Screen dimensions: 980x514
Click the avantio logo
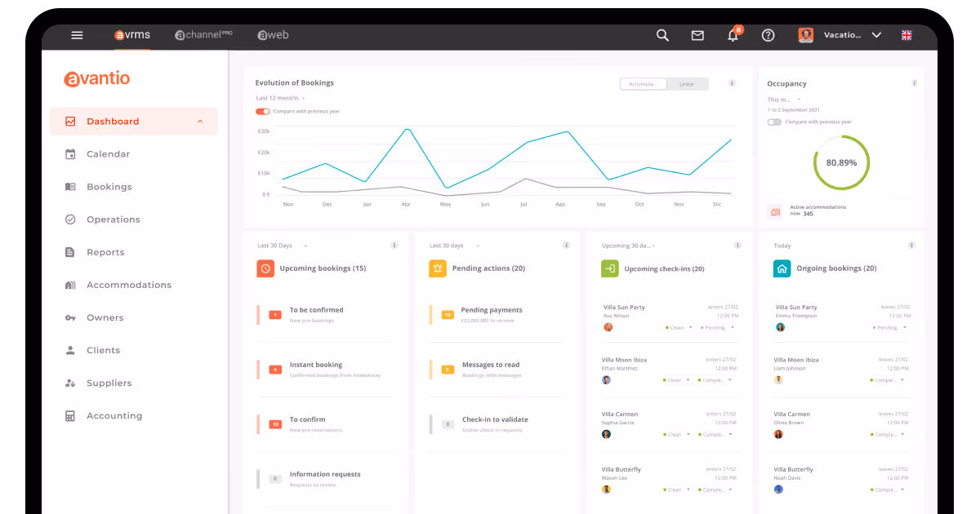coord(97,78)
